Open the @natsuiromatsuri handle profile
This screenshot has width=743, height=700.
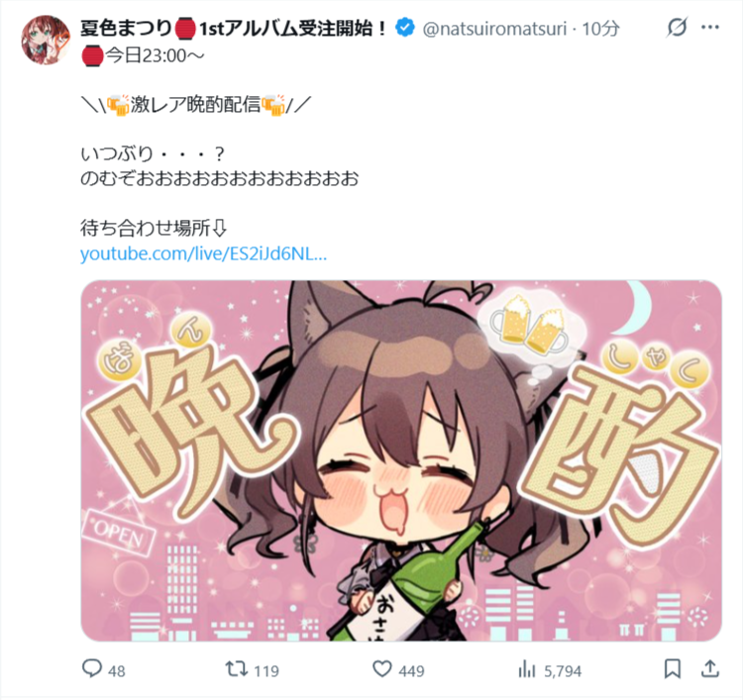494,29
